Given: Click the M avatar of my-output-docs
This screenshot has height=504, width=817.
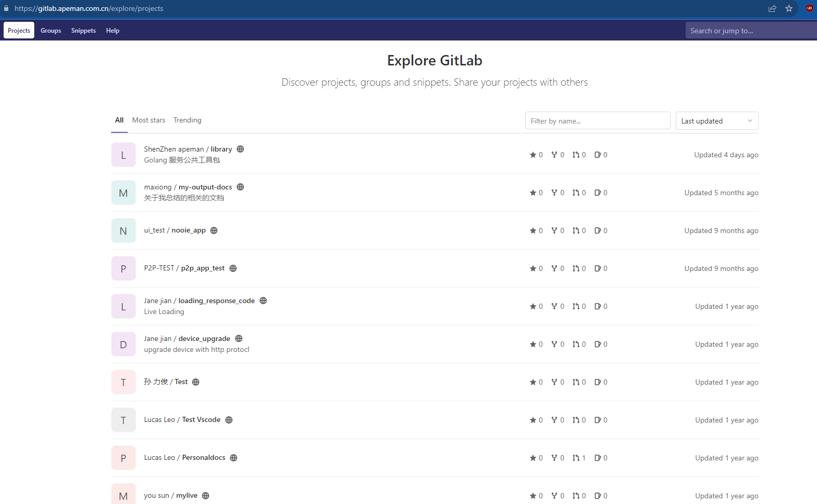Looking at the screenshot, I should [124, 193].
